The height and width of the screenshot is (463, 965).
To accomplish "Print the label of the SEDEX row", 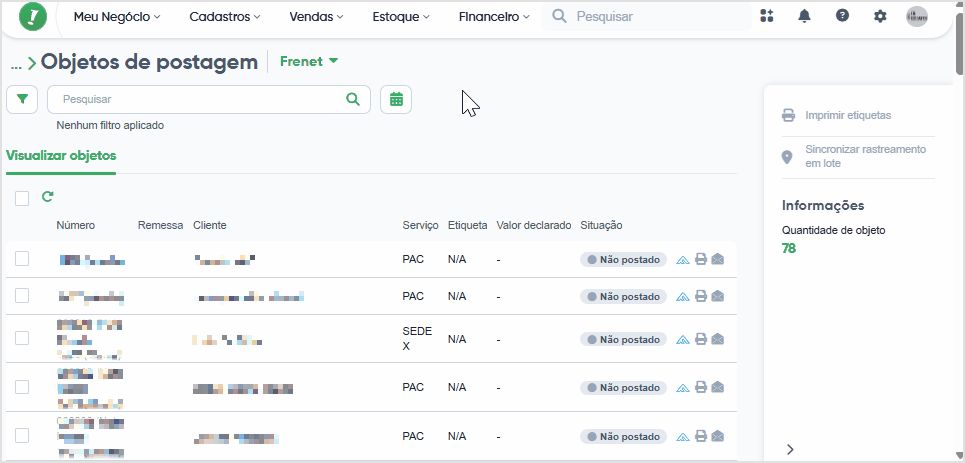I will point(700,339).
